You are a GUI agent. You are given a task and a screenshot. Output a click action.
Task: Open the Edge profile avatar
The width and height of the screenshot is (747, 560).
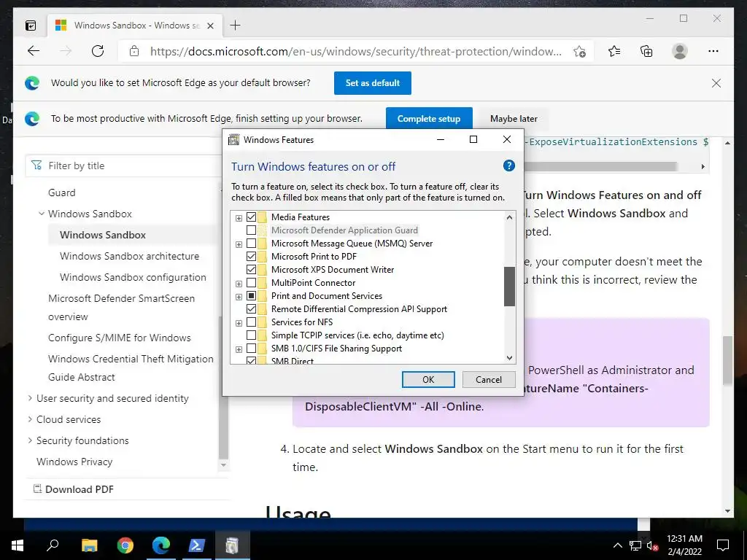[x=680, y=51]
